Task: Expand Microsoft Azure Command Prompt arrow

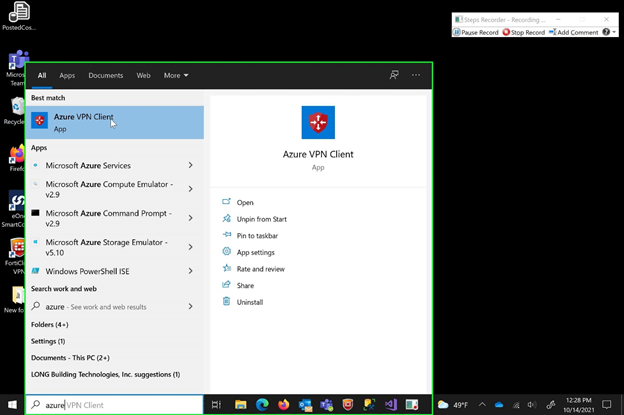Action: (x=191, y=218)
